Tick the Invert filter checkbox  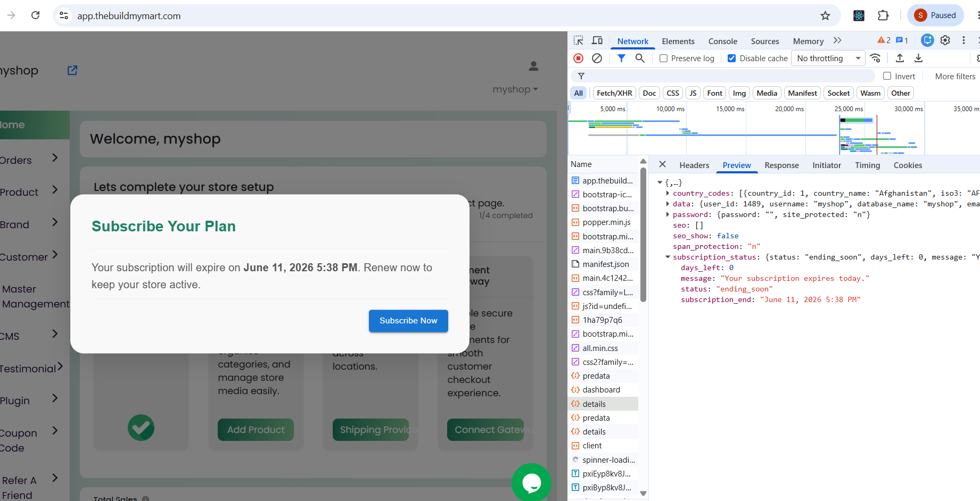click(x=887, y=76)
